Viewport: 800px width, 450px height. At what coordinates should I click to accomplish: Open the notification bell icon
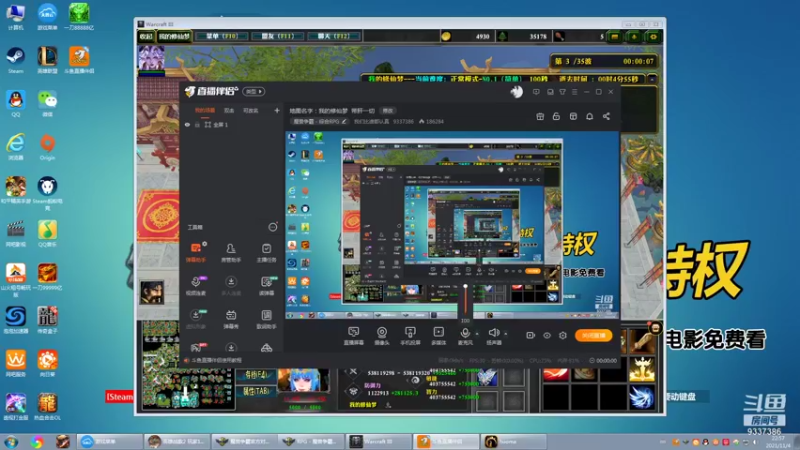click(x=589, y=116)
